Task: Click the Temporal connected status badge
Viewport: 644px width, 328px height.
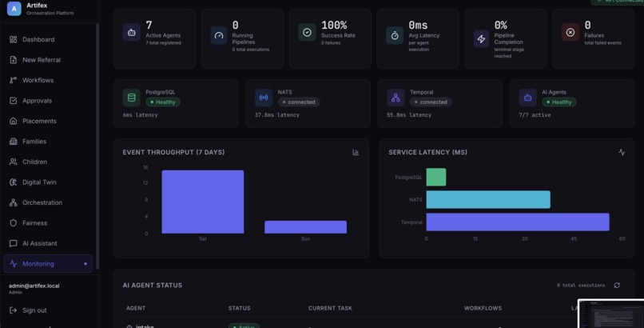Action: click(x=431, y=102)
